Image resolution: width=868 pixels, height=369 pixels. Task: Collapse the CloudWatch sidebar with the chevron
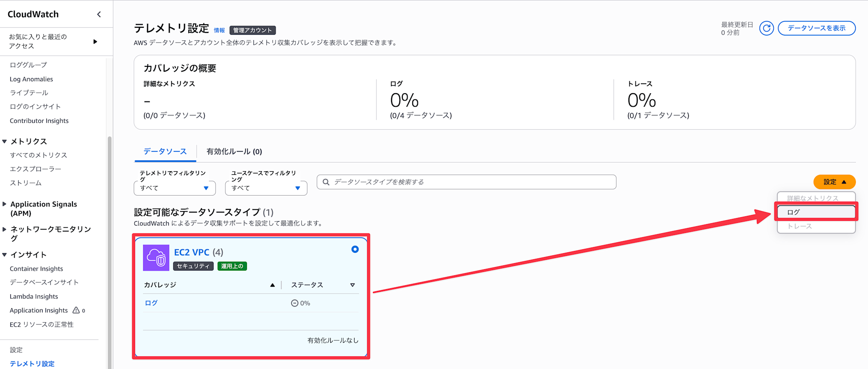(x=99, y=14)
